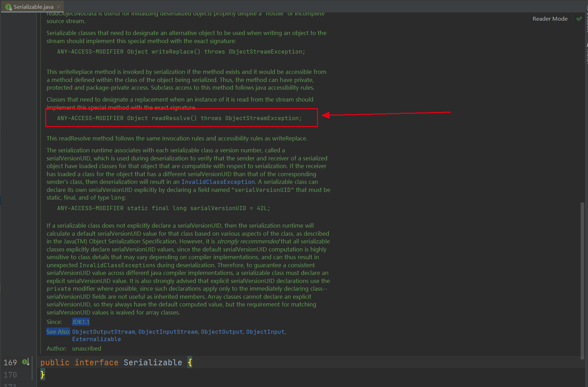Click the implementations gutter icon on line 169
The image size is (588, 387).
pos(26,362)
